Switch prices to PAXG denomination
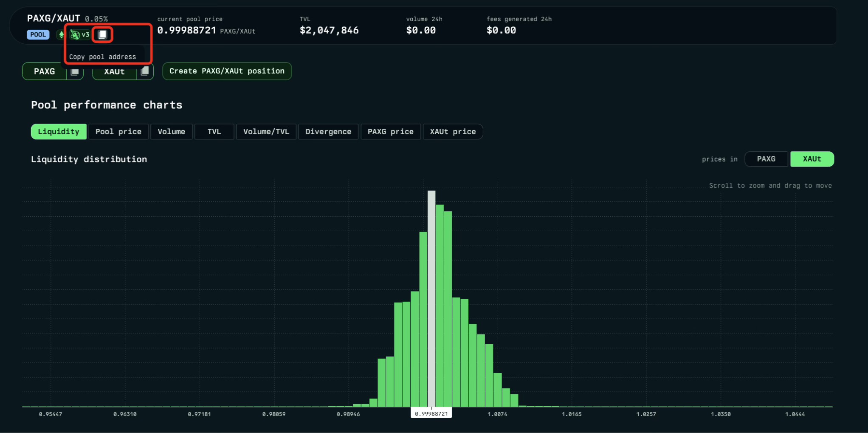868x433 pixels. pos(766,159)
